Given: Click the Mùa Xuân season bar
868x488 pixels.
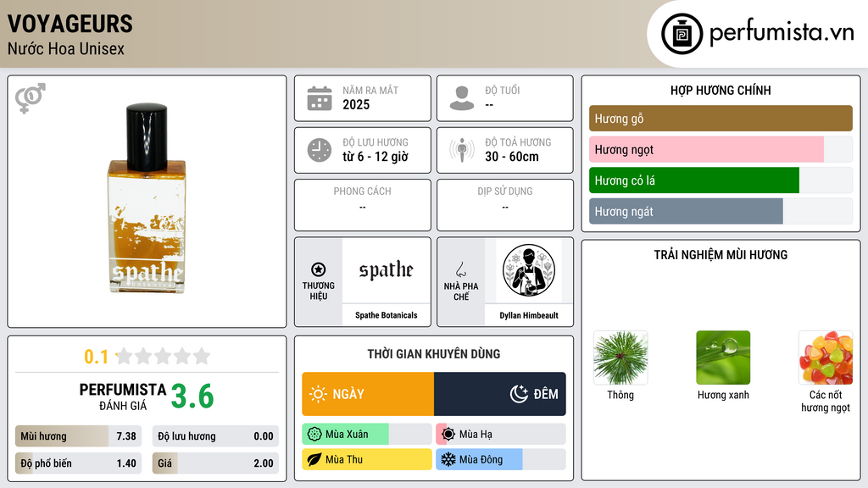Looking at the screenshot, I should [x=366, y=435].
